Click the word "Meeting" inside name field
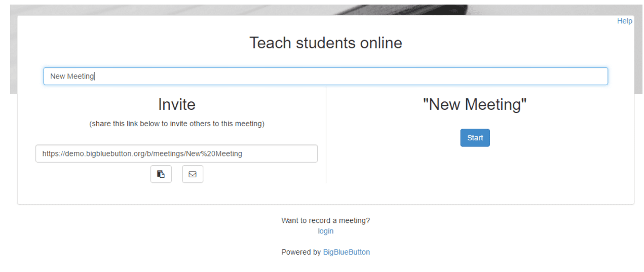Screen dimensions: 644x272 point(81,76)
